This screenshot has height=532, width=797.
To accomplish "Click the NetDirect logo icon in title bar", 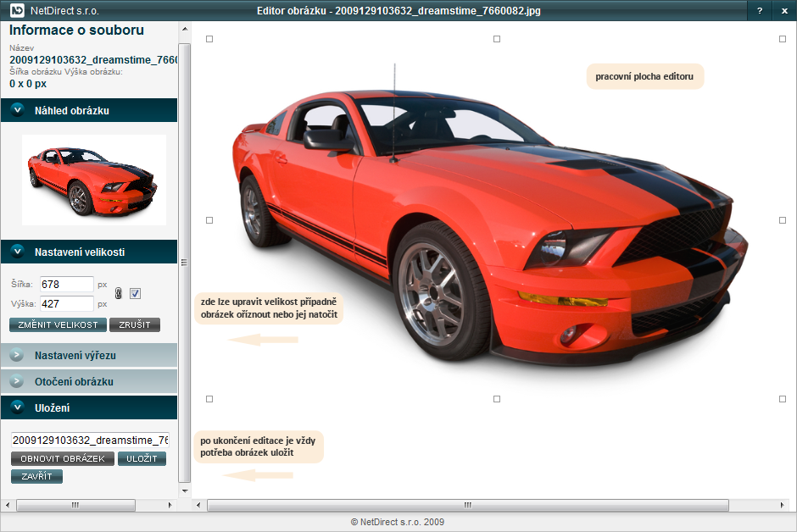I will [x=16, y=11].
